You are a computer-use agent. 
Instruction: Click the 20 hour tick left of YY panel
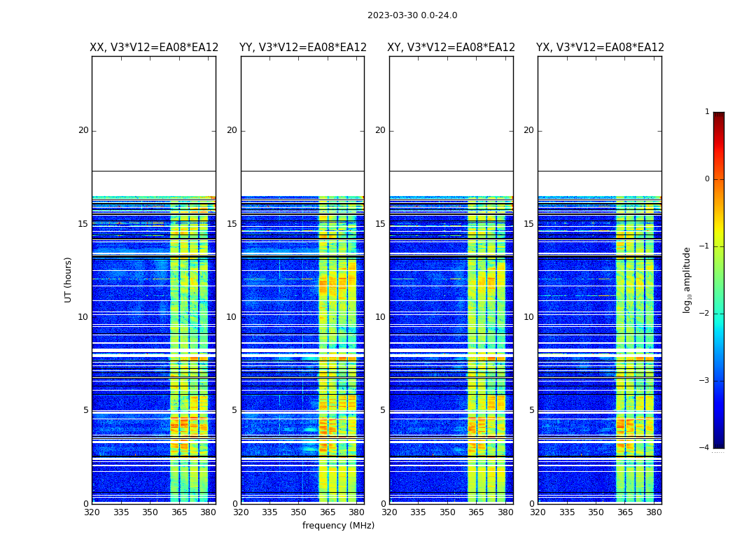pyautogui.click(x=231, y=130)
